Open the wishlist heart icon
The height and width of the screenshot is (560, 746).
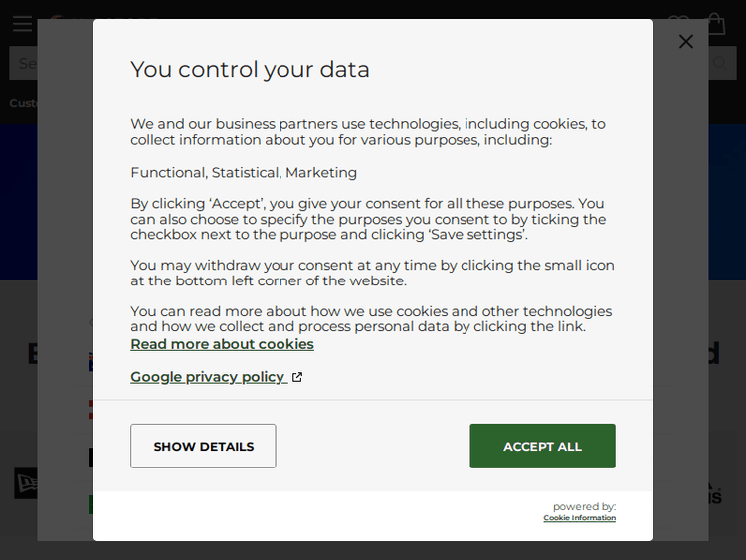677,22
